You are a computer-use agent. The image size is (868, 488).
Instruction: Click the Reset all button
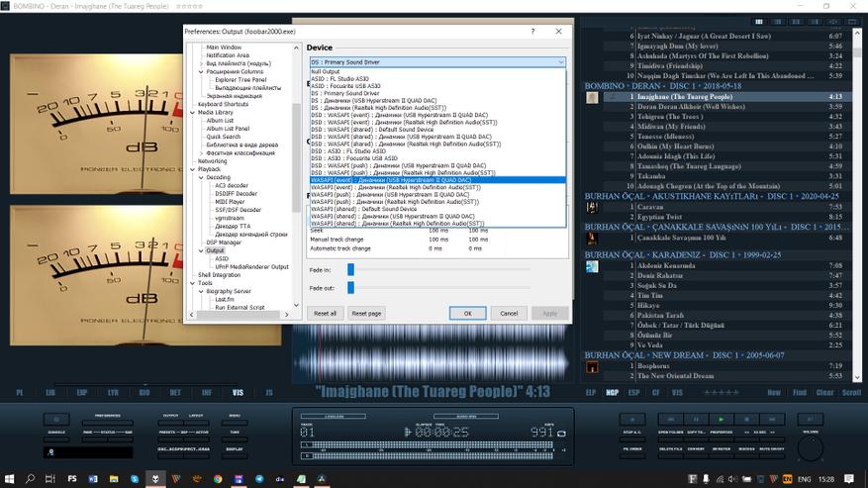point(325,314)
